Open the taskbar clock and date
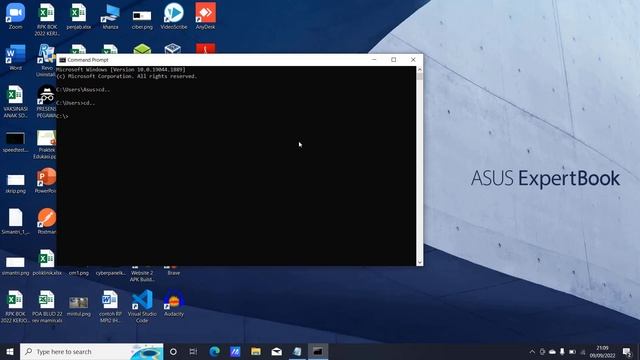The width and height of the screenshot is (640, 360). point(602,351)
